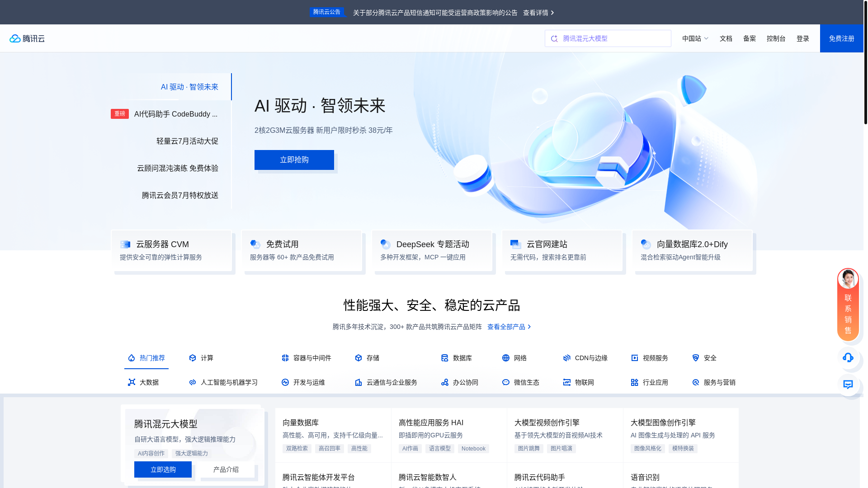Click the 容器与中间件 category icon
The width and height of the screenshot is (868, 488).
pos(285,358)
